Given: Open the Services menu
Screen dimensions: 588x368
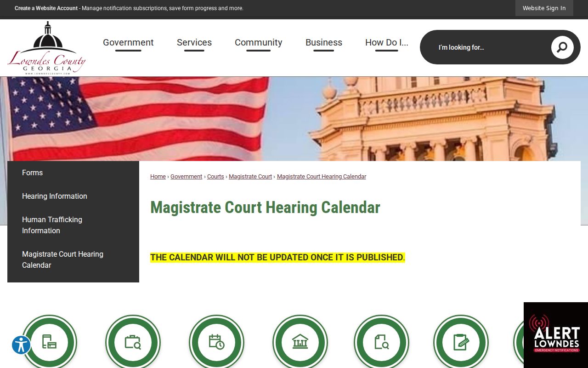Looking at the screenshot, I should 194,43.
